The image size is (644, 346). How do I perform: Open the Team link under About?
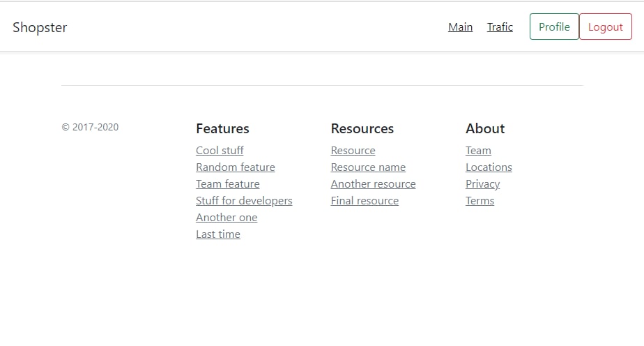478,151
